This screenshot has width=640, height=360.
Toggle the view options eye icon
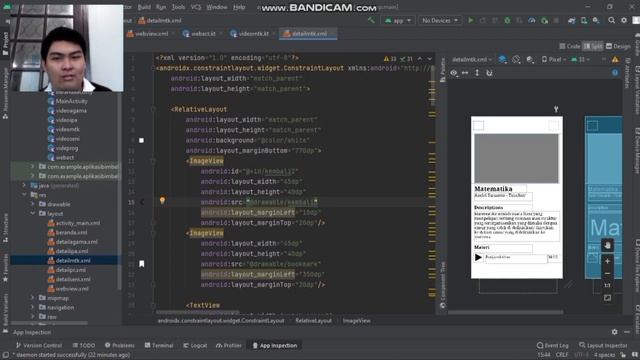pyautogui.click(x=453, y=73)
